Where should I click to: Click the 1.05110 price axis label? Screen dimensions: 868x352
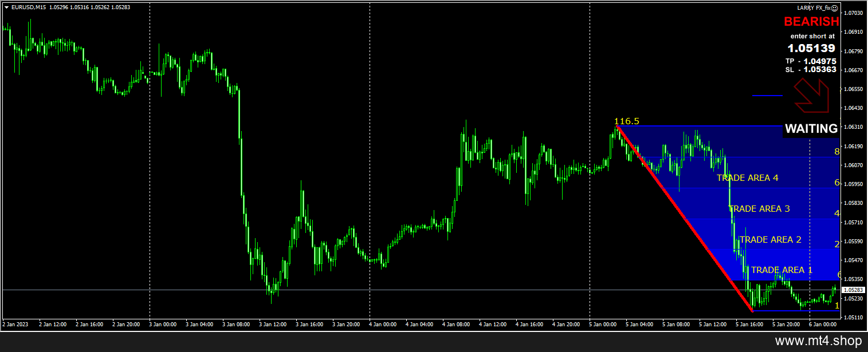(x=854, y=318)
